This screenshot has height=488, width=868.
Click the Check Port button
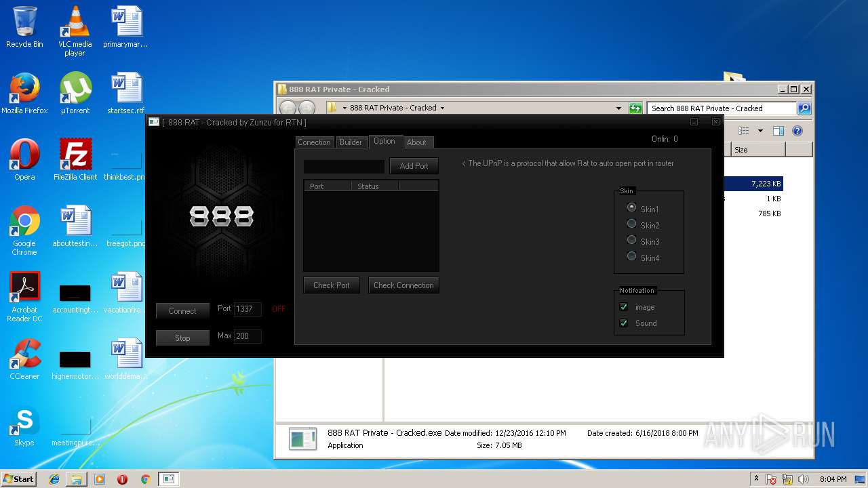pos(332,285)
